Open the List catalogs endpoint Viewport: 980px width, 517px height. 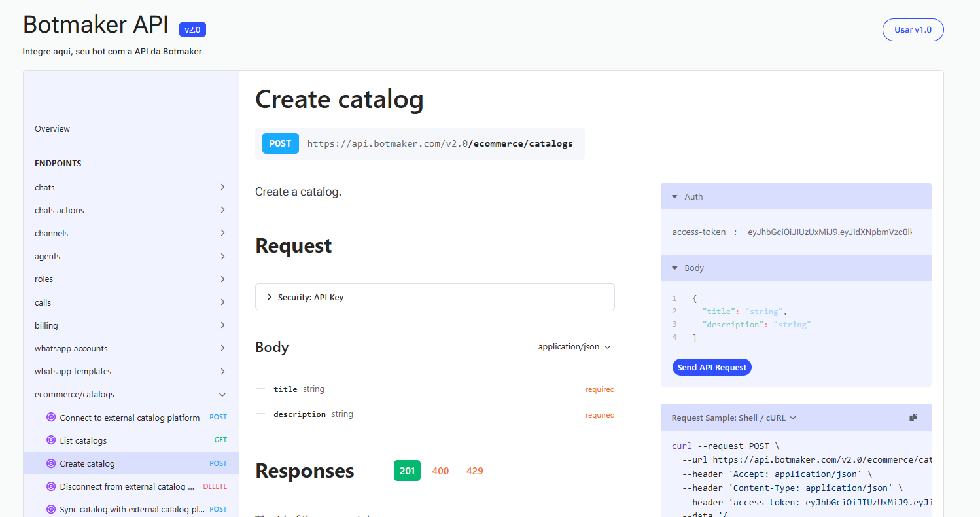[x=131, y=440]
